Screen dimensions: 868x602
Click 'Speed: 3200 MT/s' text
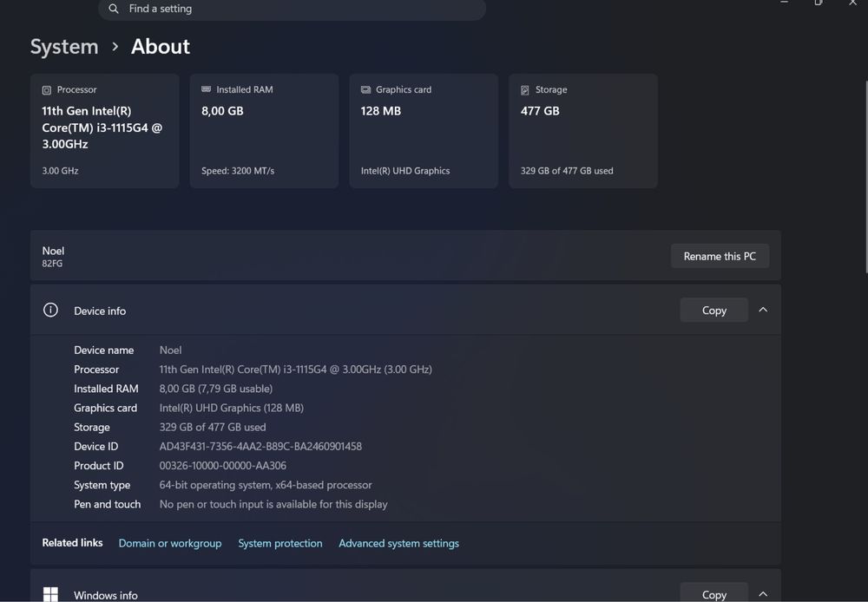(x=238, y=171)
